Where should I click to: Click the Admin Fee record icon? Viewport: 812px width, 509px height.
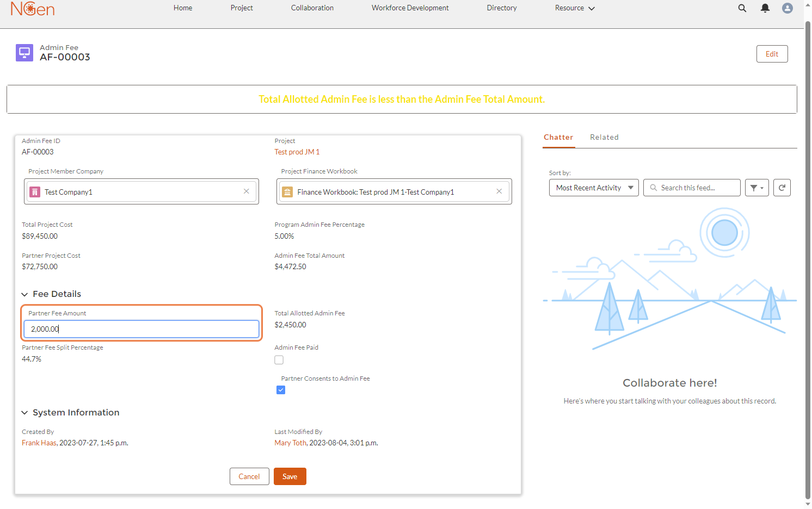pyautogui.click(x=24, y=53)
